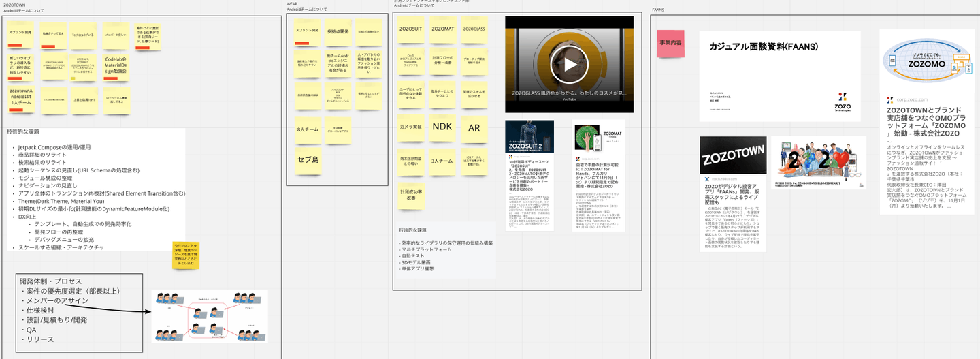980x359 pixels.
Task: Select the 新しいライブラリの導入 sticky note
Action: [21, 68]
